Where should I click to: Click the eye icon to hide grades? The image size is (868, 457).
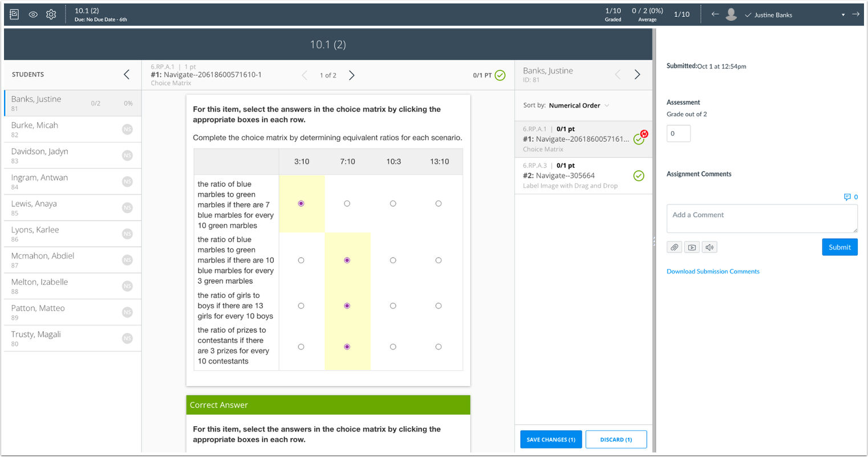pyautogui.click(x=33, y=14)
